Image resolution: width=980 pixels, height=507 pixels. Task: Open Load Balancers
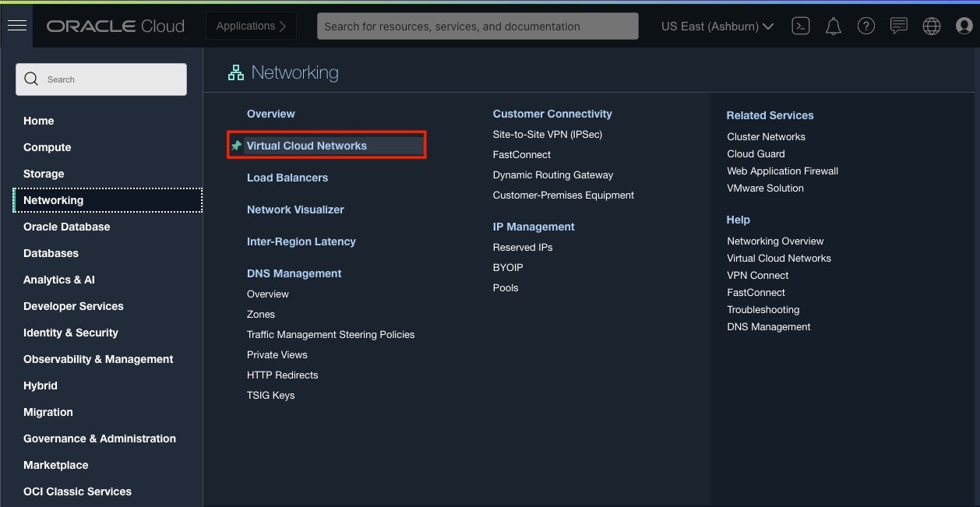point(287,178)
